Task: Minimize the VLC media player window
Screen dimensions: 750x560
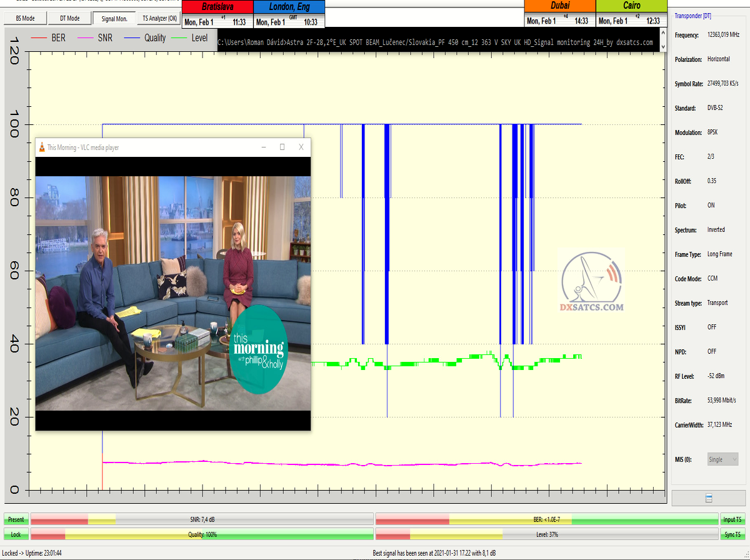Action: [264, 147]
